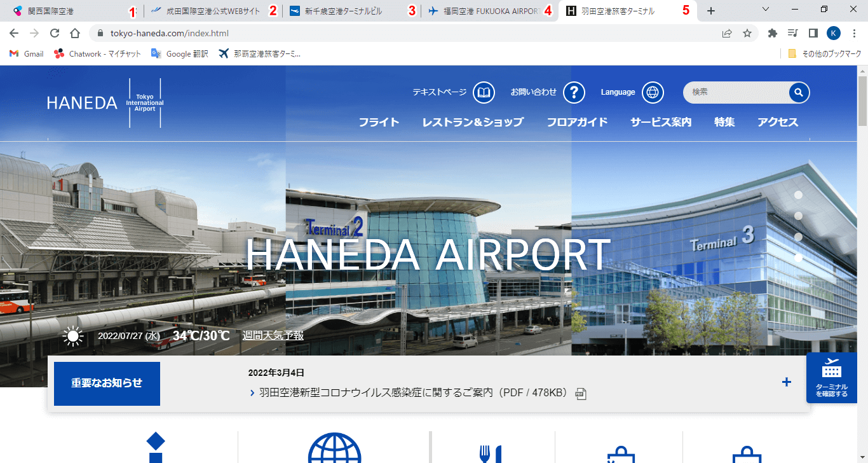
Task: Select the third hero slide dot
Action: (799, 237)
